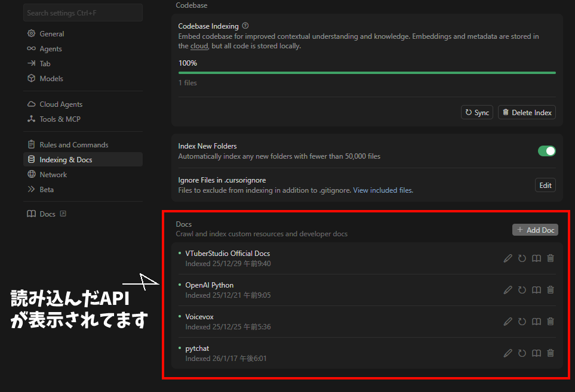
Task: View pages of OpenAI Python via book icon
Action: coord(536,290)
